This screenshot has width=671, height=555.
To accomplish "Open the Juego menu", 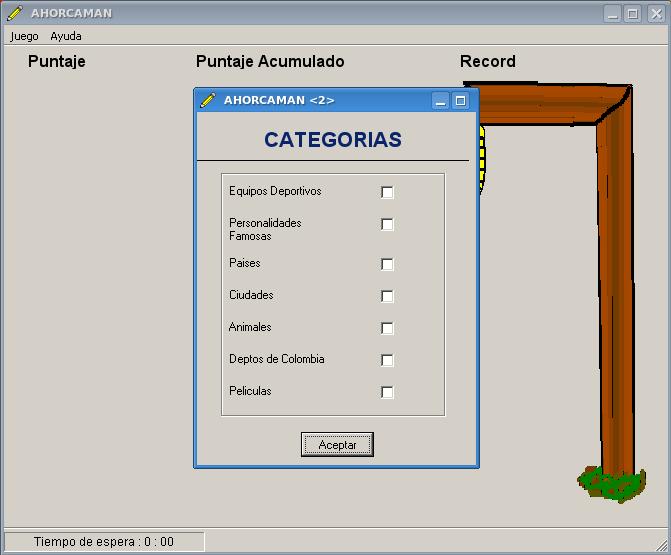I will point(24,36).
